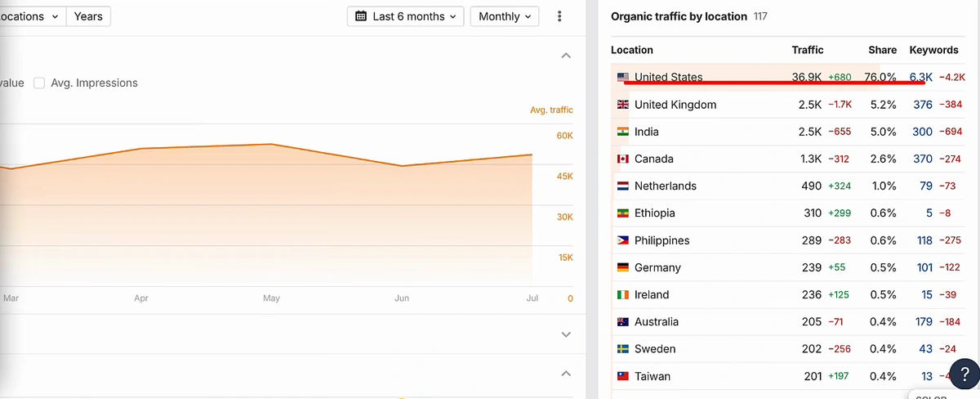
Task: Click the Apr label on chart axis
Action: [141, 298]
